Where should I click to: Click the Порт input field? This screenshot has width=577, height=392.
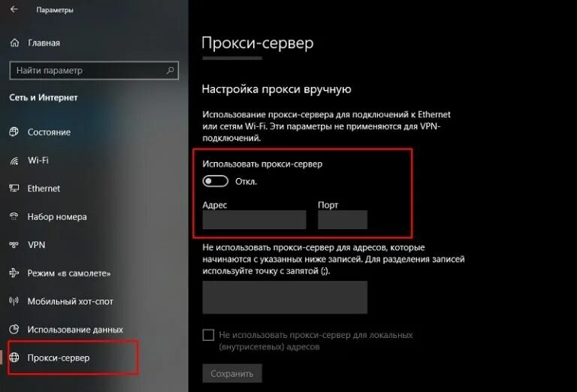[x=343, y=219]
